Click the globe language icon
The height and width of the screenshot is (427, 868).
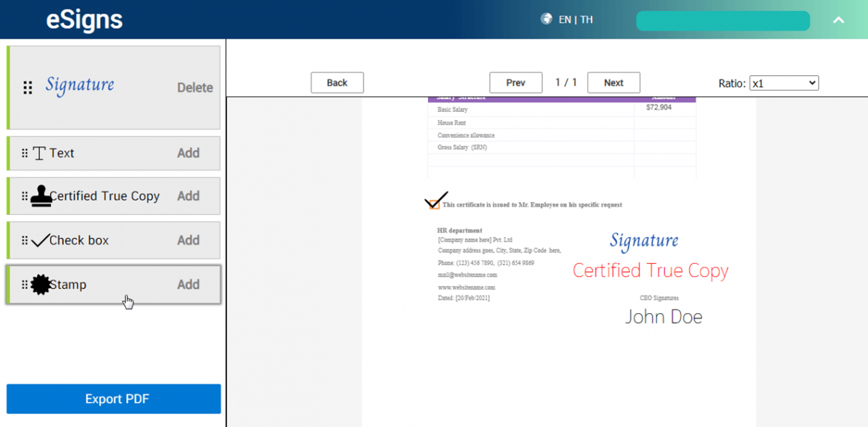pos(547,19)
